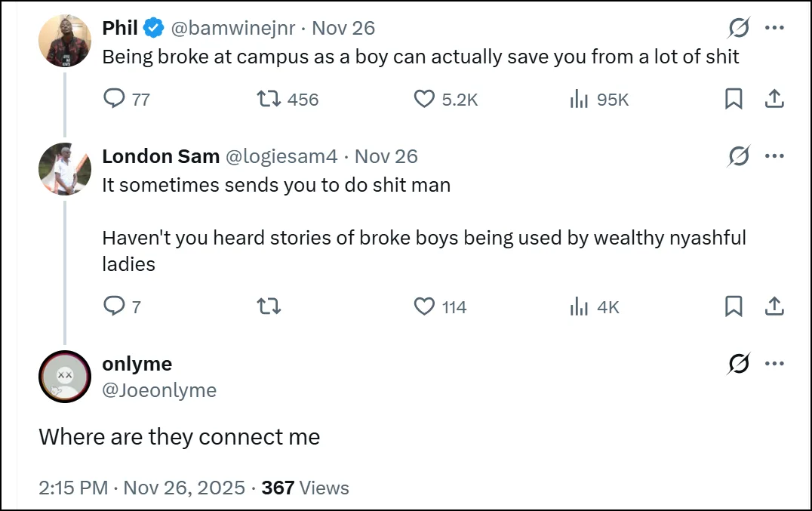Share Phil's tweet
Viewport: 812px width, 511px height.
point(774,99)
